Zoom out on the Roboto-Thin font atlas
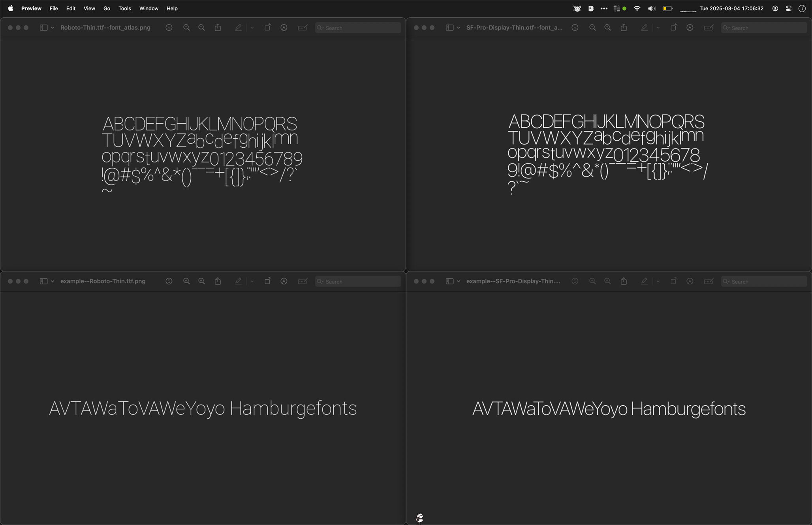 [186, 28]
